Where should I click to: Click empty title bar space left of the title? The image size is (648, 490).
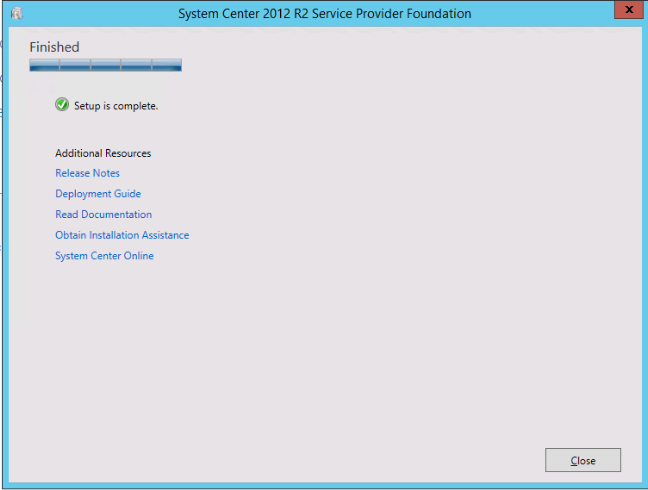[100, 14]
